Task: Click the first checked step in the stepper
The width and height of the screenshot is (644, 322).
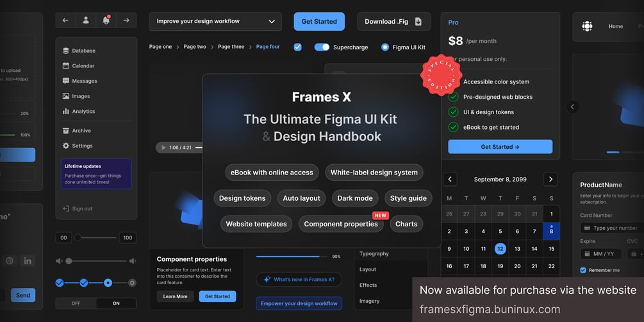Action: (x=60, y=283)
